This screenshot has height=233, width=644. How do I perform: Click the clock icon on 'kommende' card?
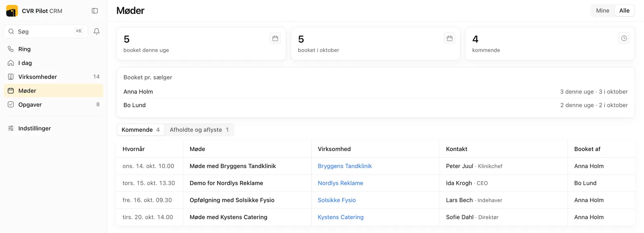624,38
